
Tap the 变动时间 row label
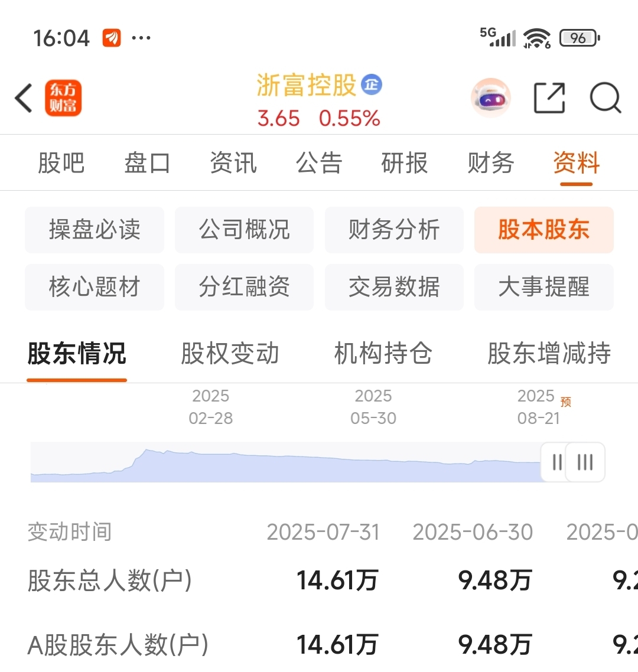pyautogui.click(x=70, y=532)
